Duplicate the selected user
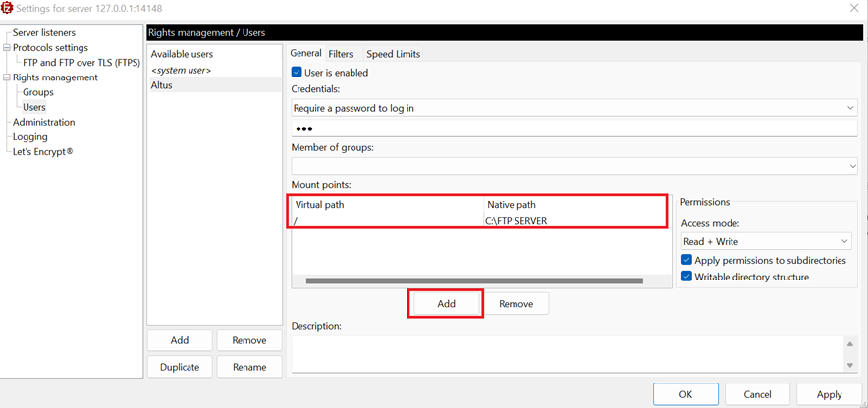Image resolution: width=868 pixels, height=408 pixels. 180,367
